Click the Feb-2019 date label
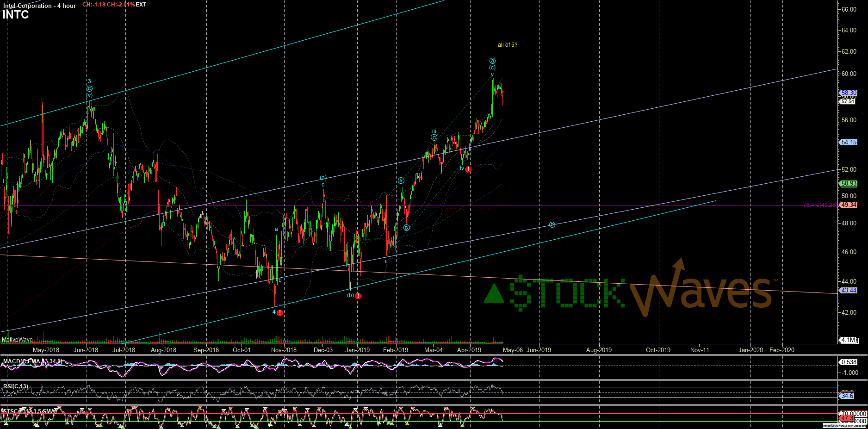 pos(396,350)
